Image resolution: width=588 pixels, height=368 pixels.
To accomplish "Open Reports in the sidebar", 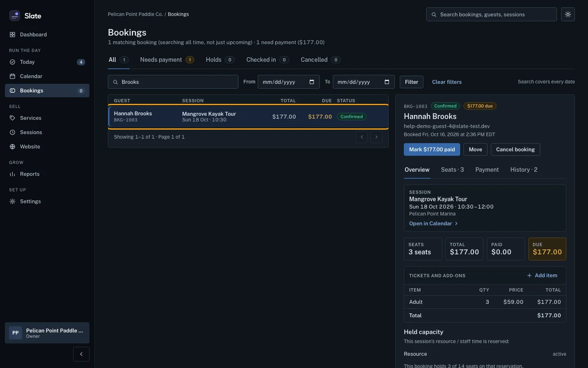I will tap(47, 174).
